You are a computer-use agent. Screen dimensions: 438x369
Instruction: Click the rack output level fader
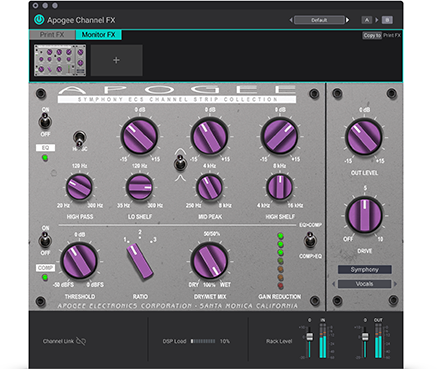(x=365, y=336)
